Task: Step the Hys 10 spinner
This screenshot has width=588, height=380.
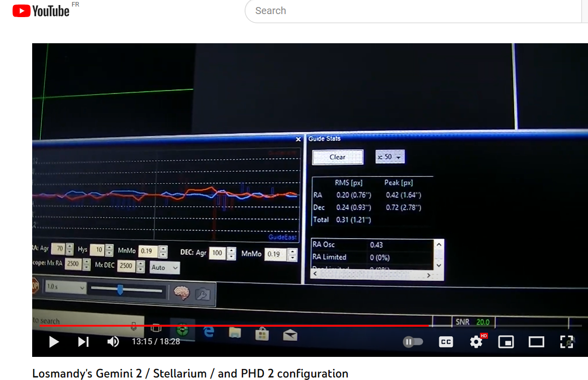Action: tap(109, 250)
